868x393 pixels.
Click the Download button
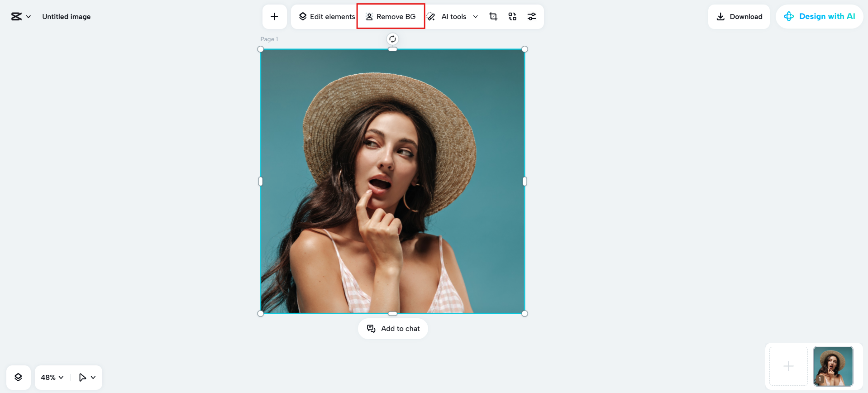click(x=739, y=17)
